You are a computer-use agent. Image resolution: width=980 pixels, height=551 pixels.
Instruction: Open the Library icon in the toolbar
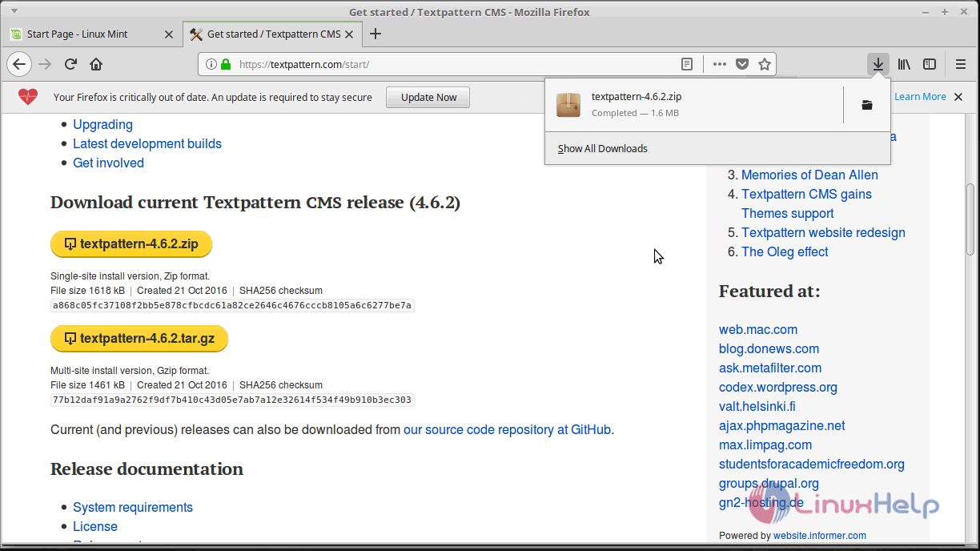pos(904,64)
